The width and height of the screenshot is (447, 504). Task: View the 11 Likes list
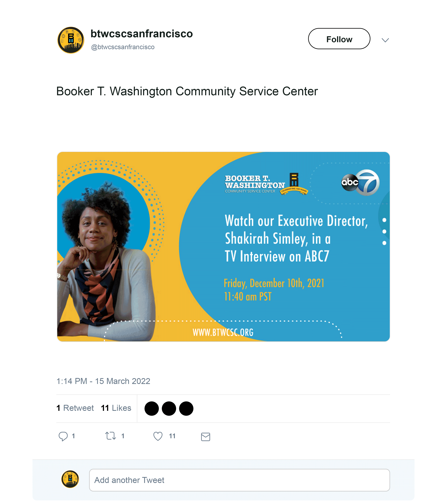[x=116, y=408]
